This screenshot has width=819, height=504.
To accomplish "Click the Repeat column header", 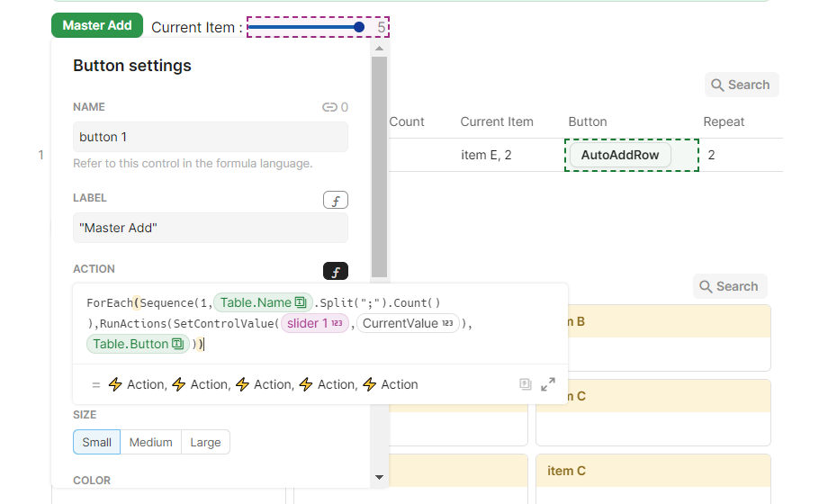I will coord(724,121).
